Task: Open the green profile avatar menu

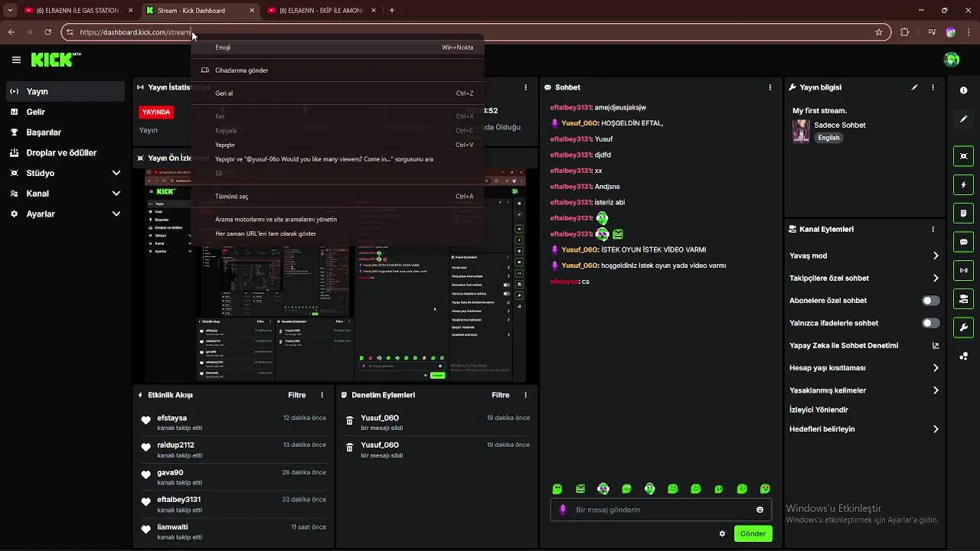Action: 952,60
